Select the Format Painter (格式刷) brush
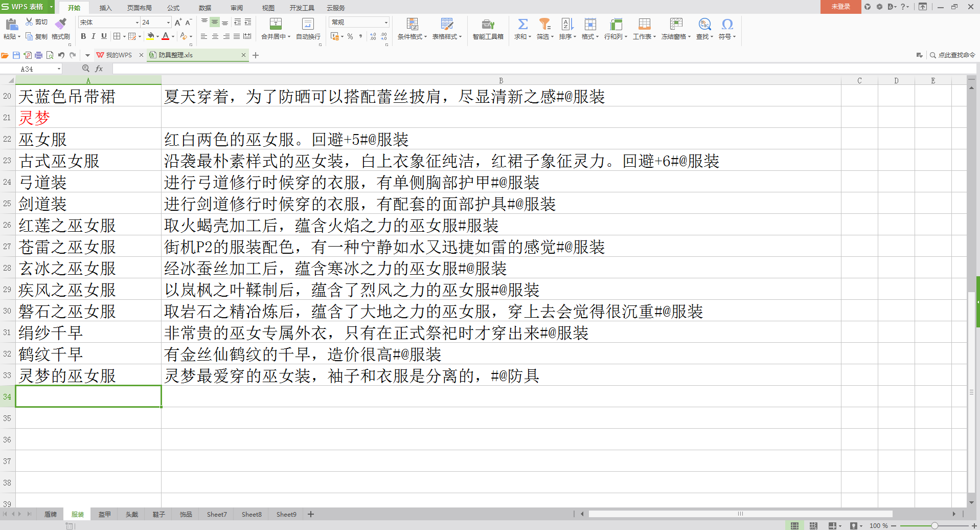This screenshot has width=980, height=530. point(61,29)
